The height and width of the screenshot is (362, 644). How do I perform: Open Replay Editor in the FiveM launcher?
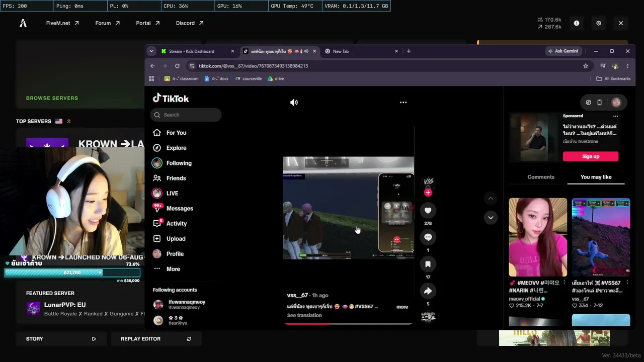[156, 339]
